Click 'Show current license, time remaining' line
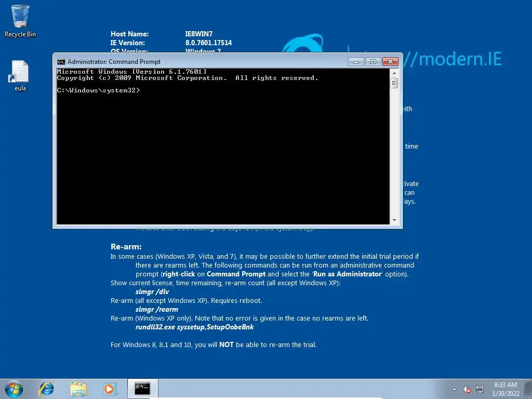The width and height of the screenshot is (532, 399). pos(225,283)
